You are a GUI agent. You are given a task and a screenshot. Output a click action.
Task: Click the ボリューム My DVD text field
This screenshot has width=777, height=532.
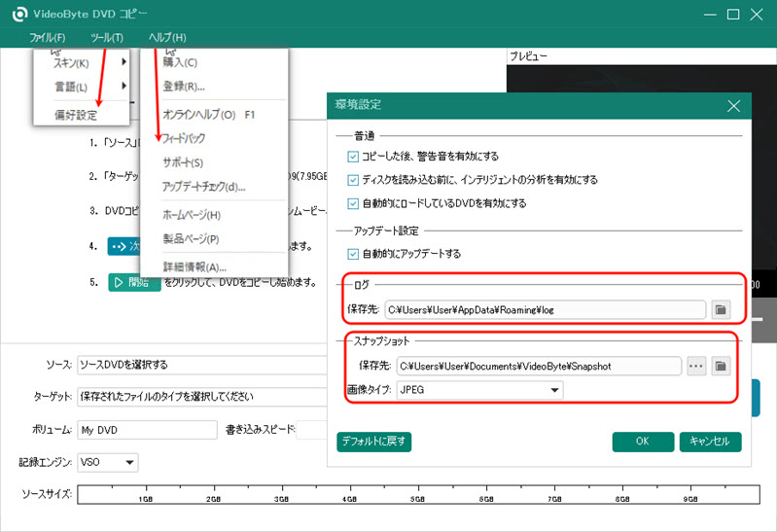click(x=146, y=430)
